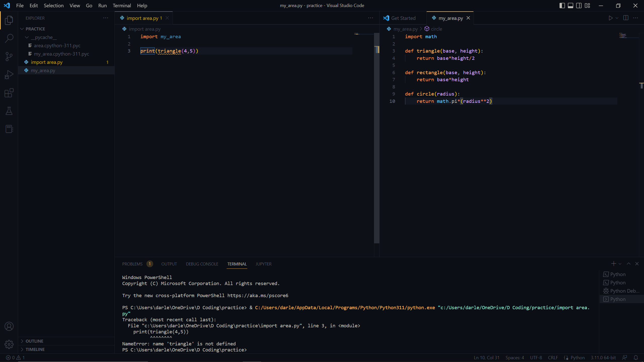Toggle bottom panel visibility in title bar
Screen dimensions: 644x362
pos(571,6)
